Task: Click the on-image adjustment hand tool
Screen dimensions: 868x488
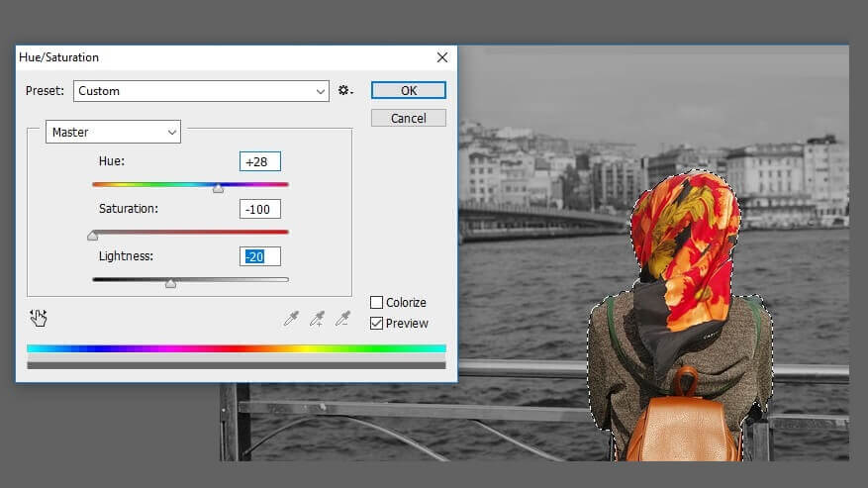Action: [x=39, y=318]
